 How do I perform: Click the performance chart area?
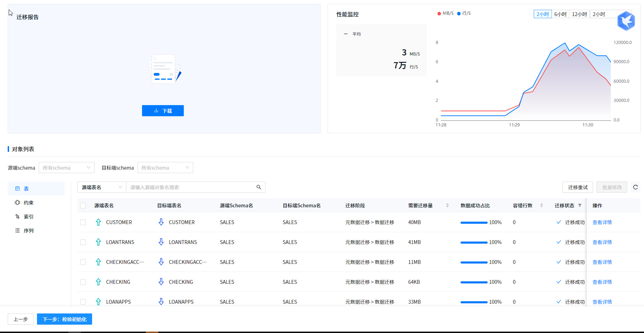[x=526, y=82]
